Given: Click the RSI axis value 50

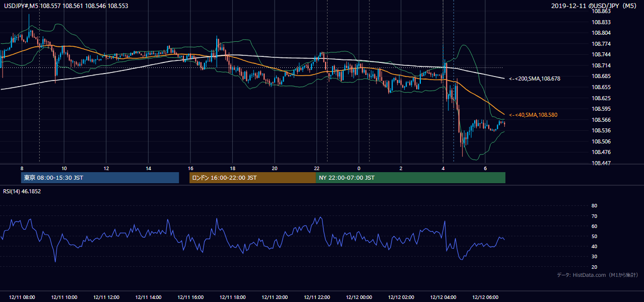Looking at the screenshot, I should [x=594, y=236].
